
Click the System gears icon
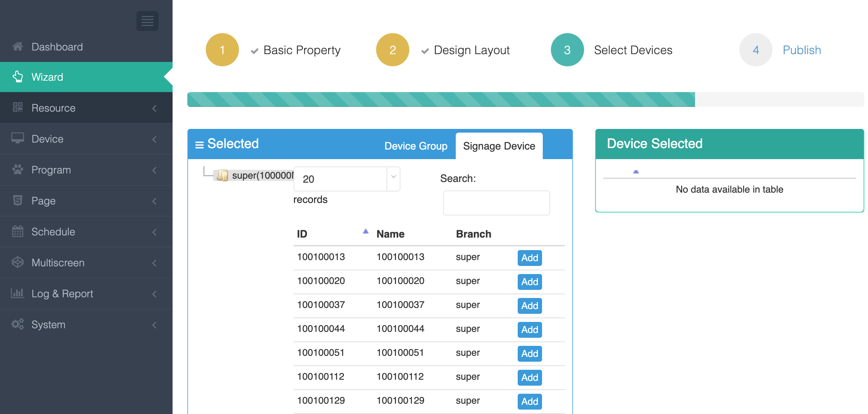pyautogui.click(x=18, y=324)
